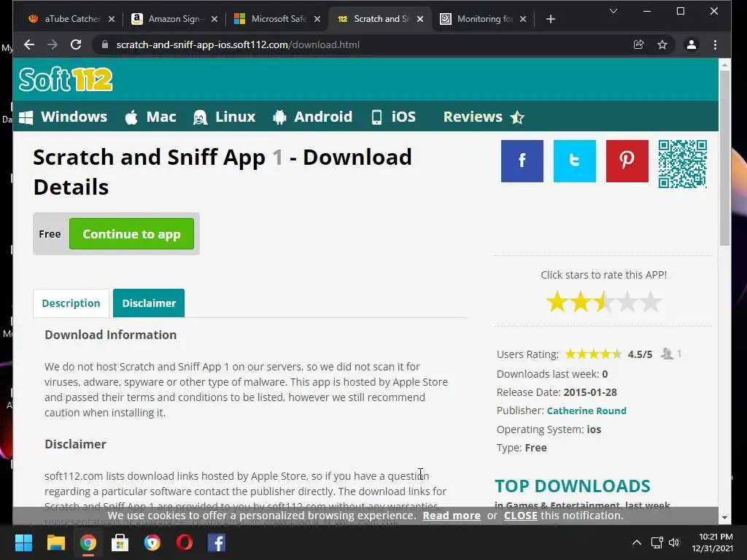Open Opera browser from taskbar
747x560 pixels.
(185, 542)
